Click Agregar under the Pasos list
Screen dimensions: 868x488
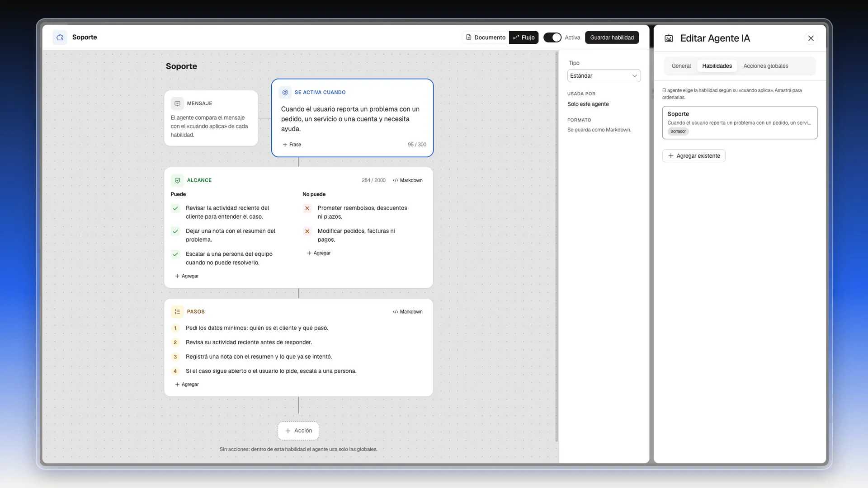click(187, 385)
